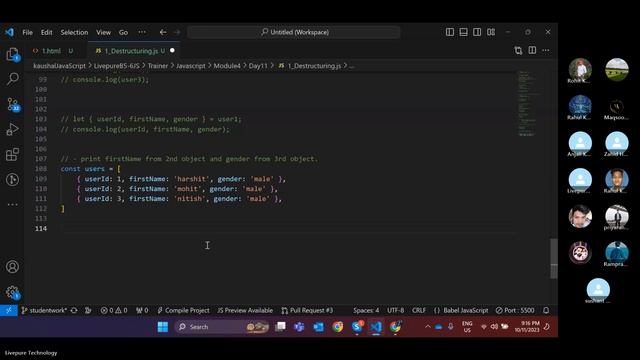The image size is (640, 360).
Task: Change line ending via CRLF
Action: [419, 311]
